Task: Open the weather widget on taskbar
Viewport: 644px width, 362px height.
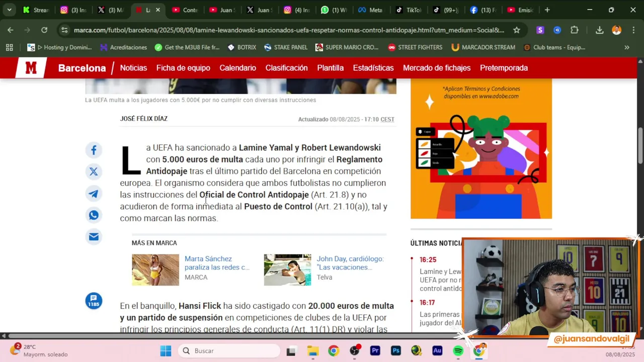Action: coord(39,350)
